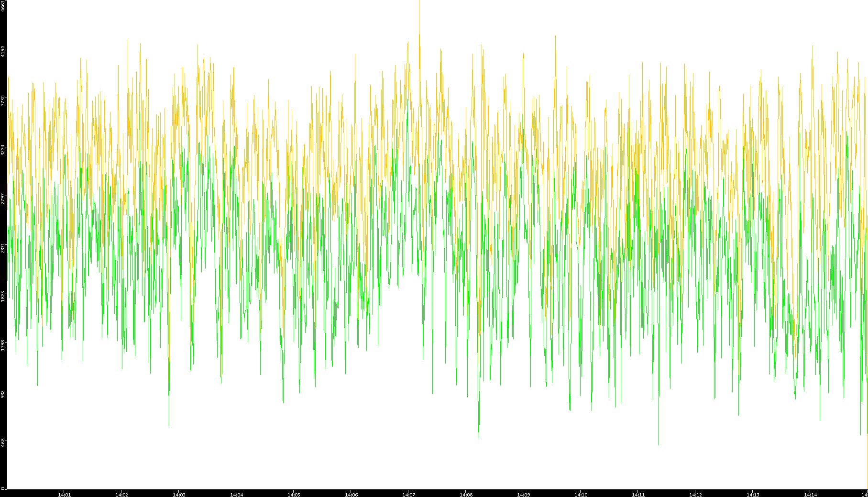
Task: Click the 932 y-axis value
Action: click(x=3, y=394)
